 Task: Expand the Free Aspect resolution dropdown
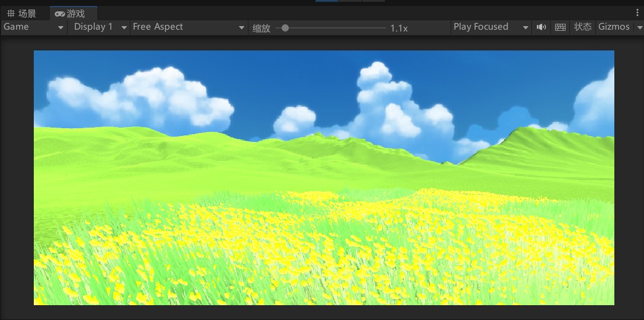click(189, 27)
